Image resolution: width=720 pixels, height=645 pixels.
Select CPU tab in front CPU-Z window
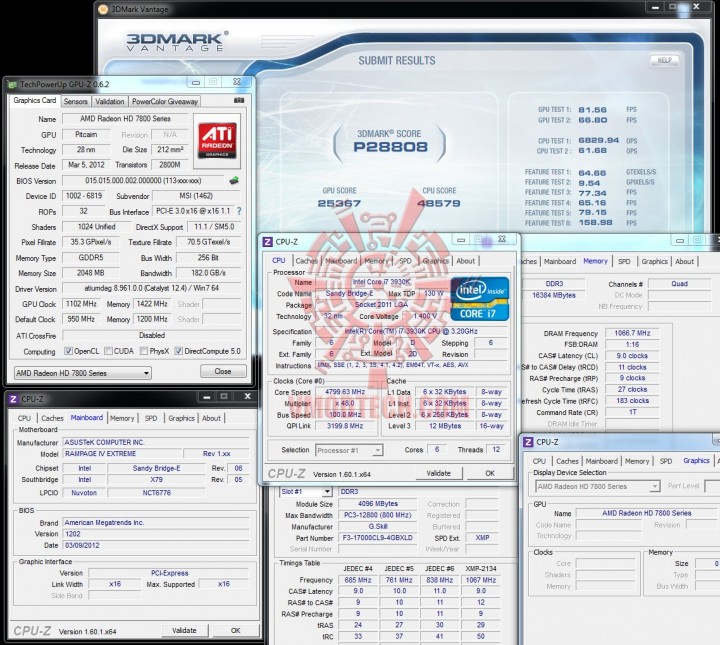[279, 260]
